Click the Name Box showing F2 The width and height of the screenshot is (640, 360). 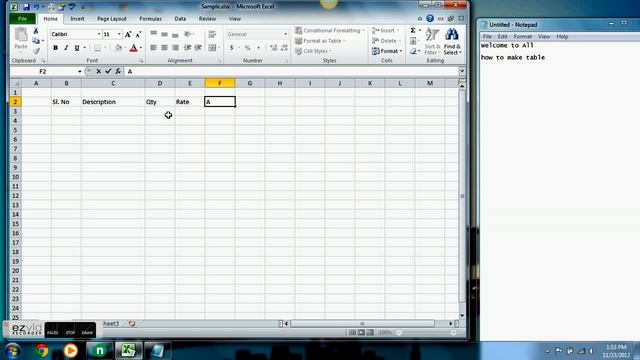click(x=43, y=71)
